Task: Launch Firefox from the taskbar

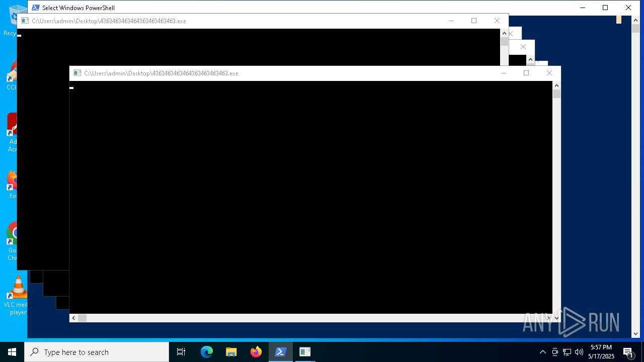Action: [x=256, y=352]
